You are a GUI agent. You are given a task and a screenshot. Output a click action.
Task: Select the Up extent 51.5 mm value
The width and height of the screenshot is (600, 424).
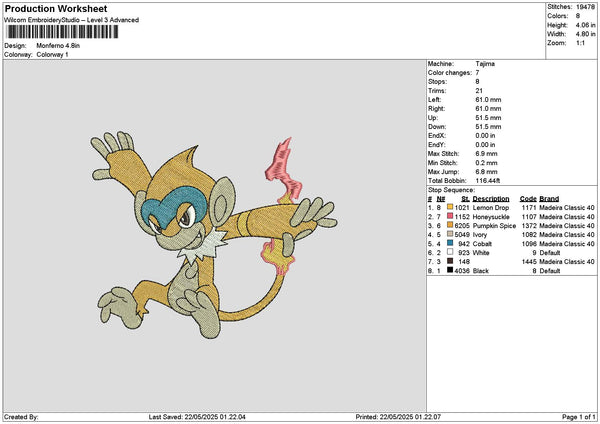pyautogui.click(x=488, y=118)
